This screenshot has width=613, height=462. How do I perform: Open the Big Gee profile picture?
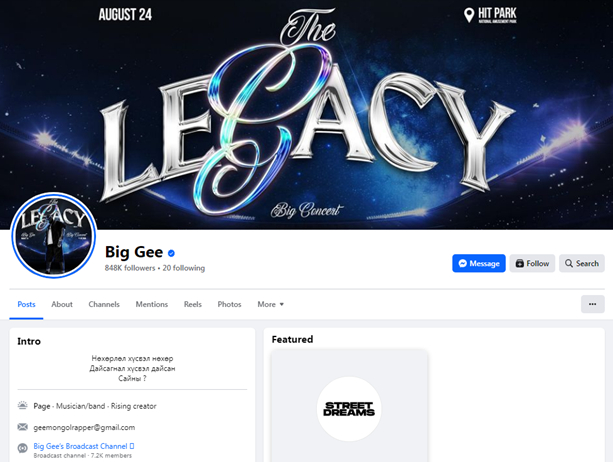54,235
